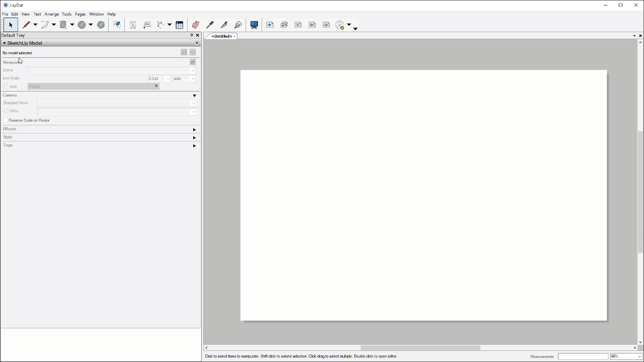Pick the pink Eraser tool
The image size is (644, 362).
tap(195, 25)
